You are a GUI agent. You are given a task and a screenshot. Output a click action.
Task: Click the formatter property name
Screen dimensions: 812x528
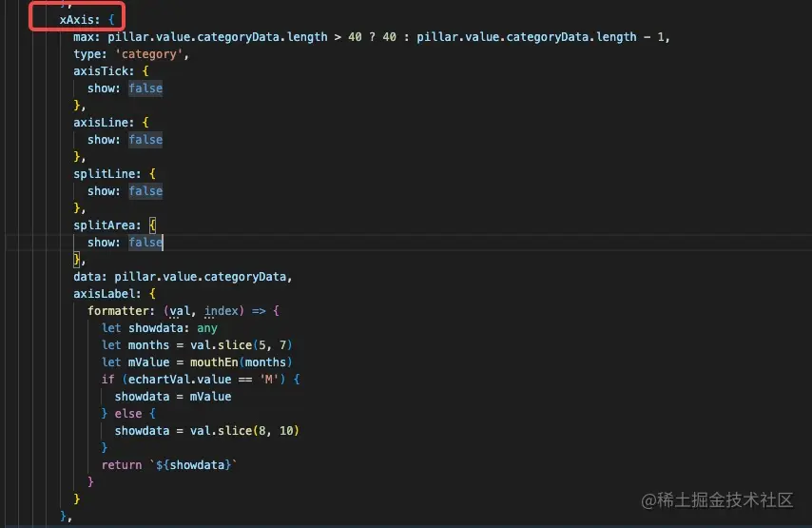coord(118,311)
